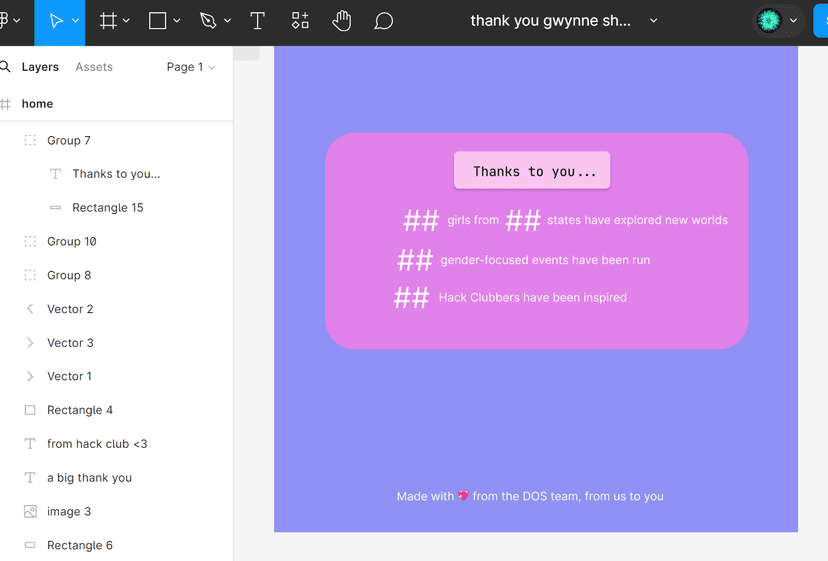Open the Resources components tool

tap(300, 21)
